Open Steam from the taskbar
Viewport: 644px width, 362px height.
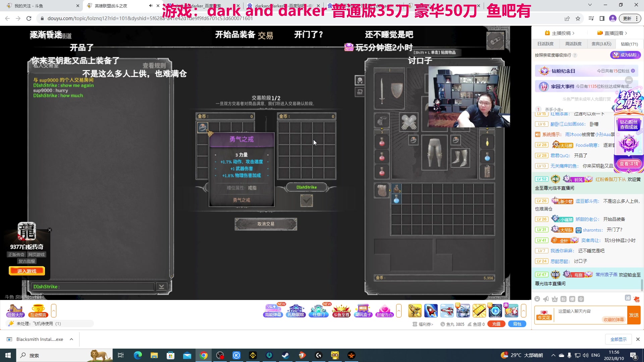(x=286, y=355)
